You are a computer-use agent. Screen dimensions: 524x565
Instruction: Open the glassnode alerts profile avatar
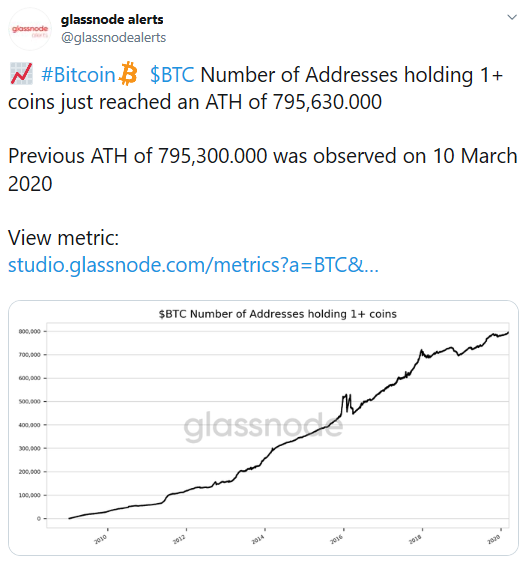(x=30, y=29)
